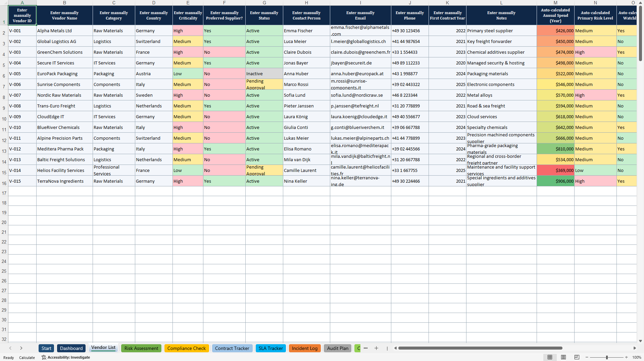Select the Audit Plan sheet tab
The height and width of the screenshot is (361, 644).
(338, 348)
